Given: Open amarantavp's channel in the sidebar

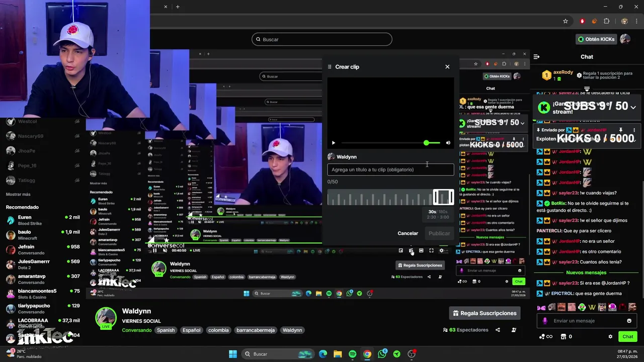Looking at the screenshot, I should [43, 279].
